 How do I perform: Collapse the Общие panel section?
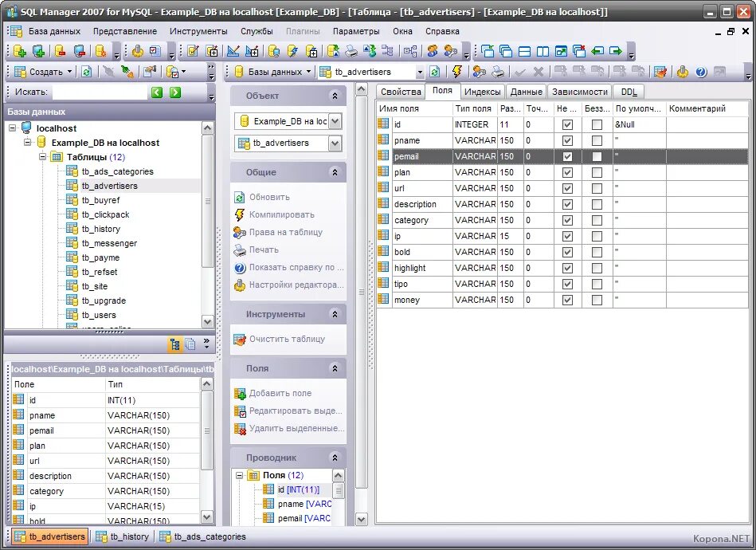pyautogui.click(x=335, y=172)
